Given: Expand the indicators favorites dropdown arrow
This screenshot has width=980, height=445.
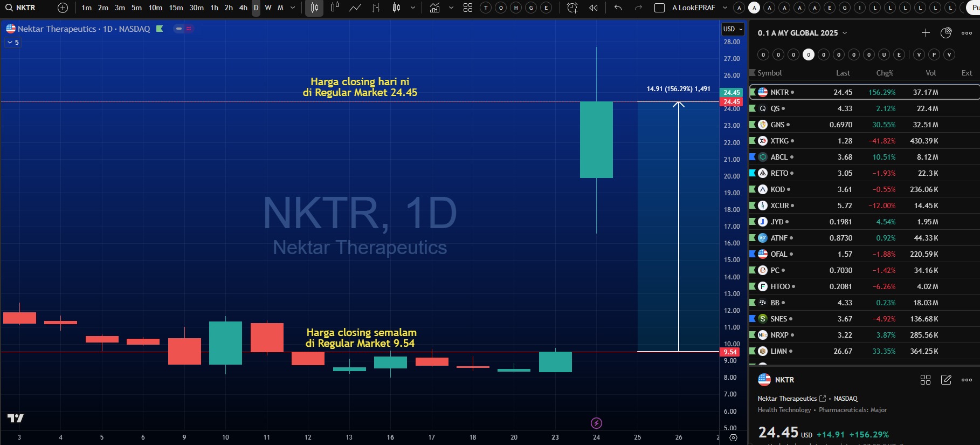Looking at the screenshot, I should tap(451, 8).
